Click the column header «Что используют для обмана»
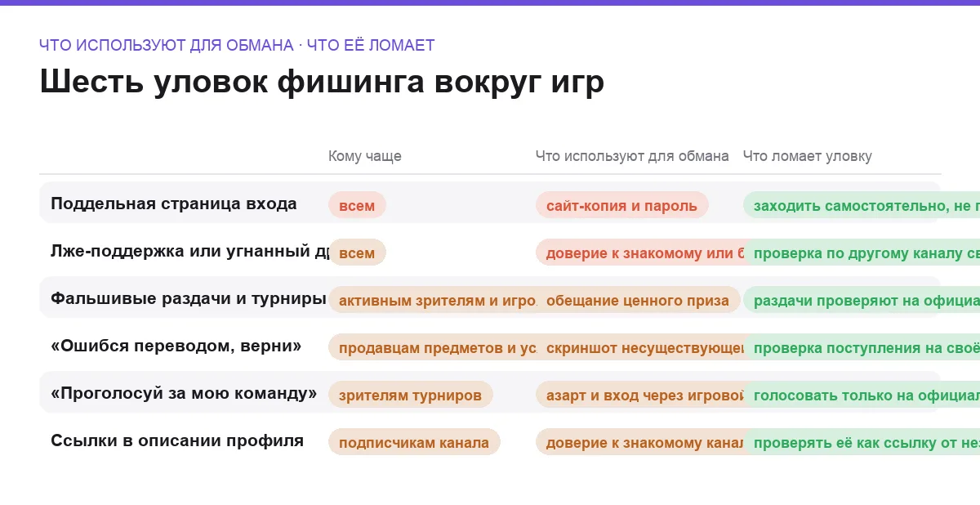Viewport: 980px width, 505px height. coord(632,156)
